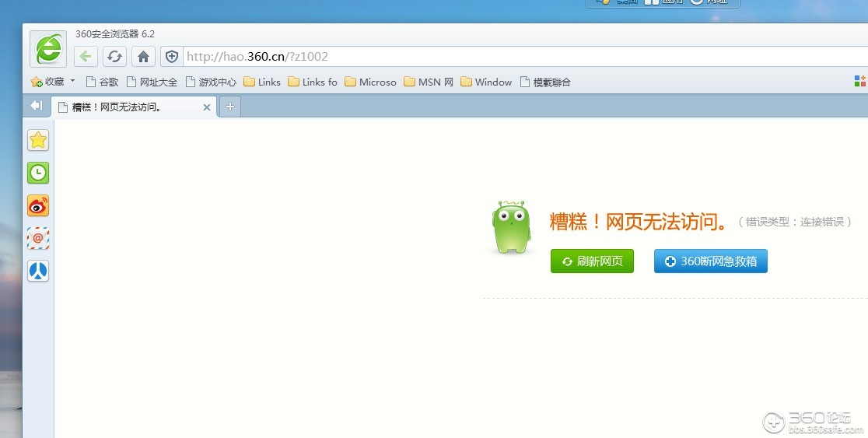
Task: Click the back navigation arrow
Action: tap(86, 56)
